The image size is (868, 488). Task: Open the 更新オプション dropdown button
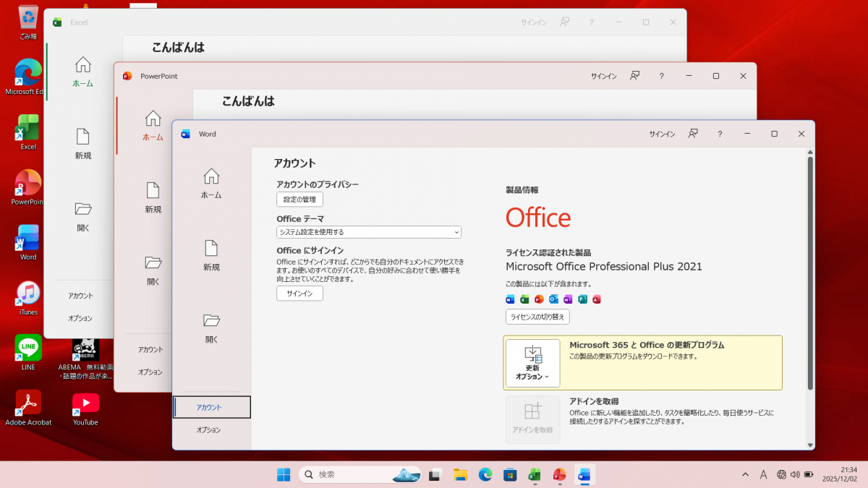pos(532,363)
